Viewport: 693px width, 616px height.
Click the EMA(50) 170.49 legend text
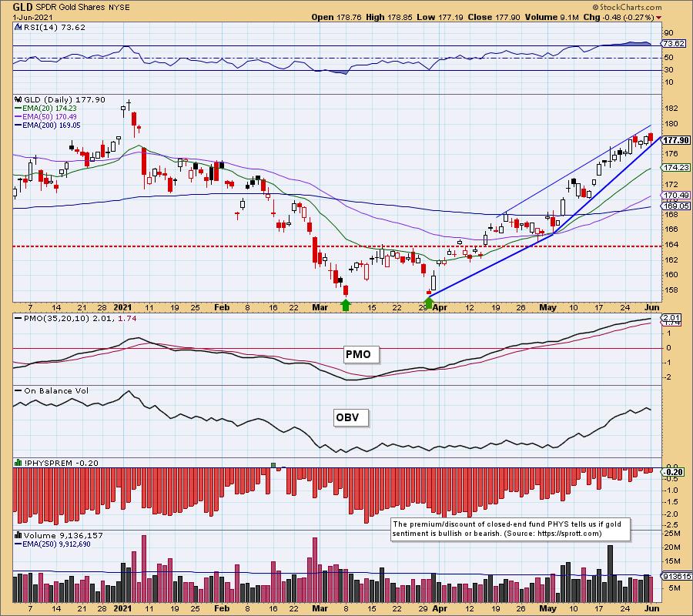click(x=49, y=117)
